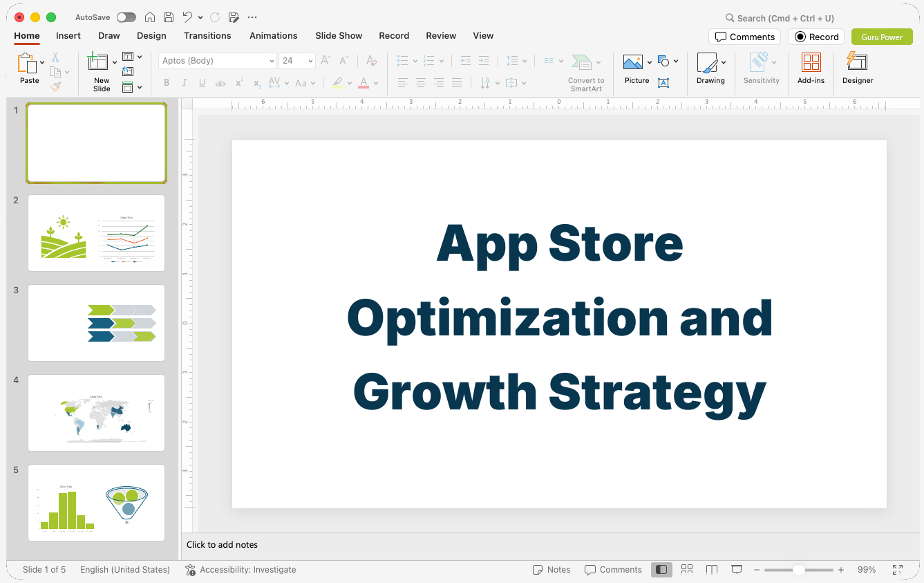Expand the New Slide layout arrow
The width and height of the screenshot is (924, 583).
click(115, 63)
